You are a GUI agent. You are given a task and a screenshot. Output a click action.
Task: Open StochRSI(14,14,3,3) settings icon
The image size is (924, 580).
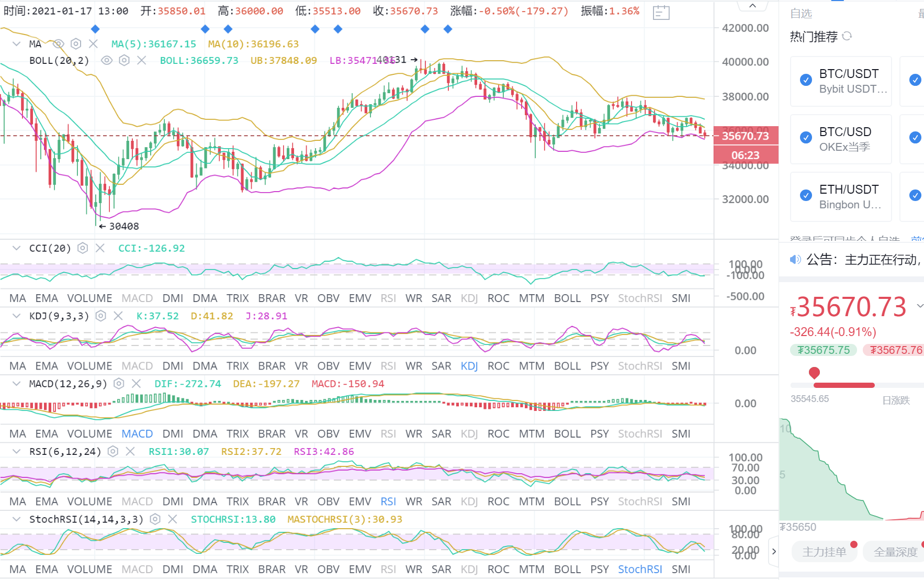(x=155, y=519)
